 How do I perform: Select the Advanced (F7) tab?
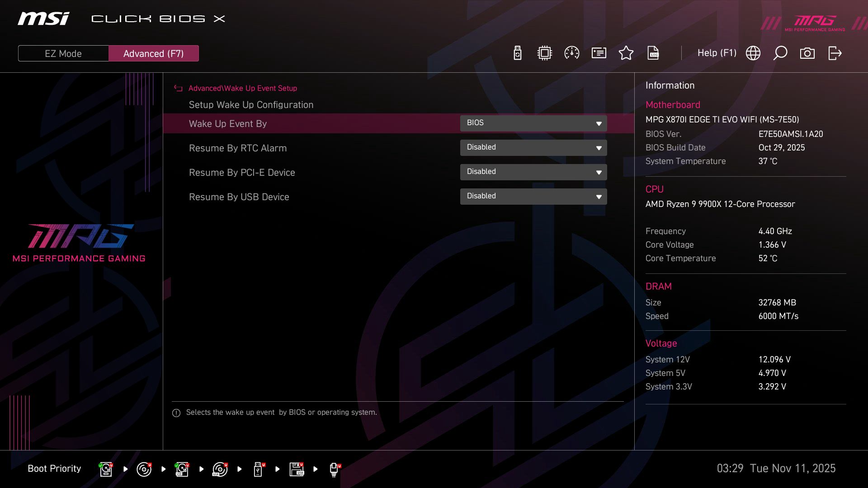(153, 53)
